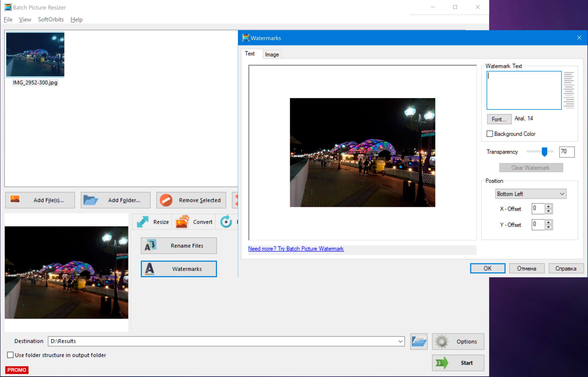Click the IMG_2952-300.jpg thumbnail

pos(36,54)
